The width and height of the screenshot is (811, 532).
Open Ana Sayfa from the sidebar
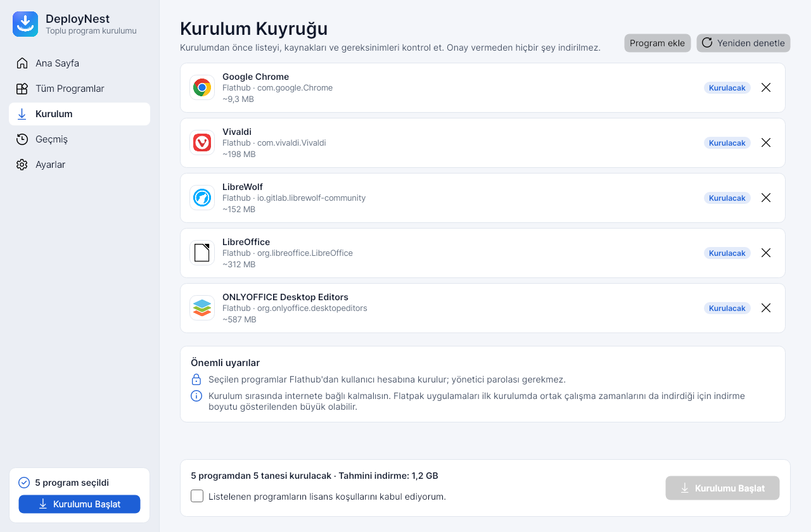click(79, 63)
